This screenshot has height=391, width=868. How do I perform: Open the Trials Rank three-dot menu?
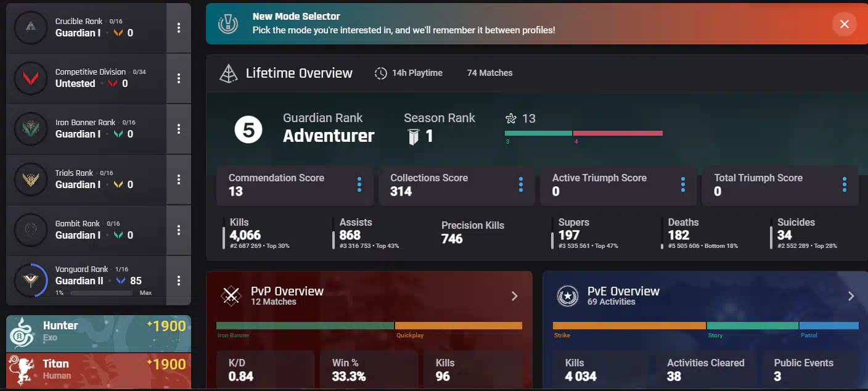click(x=179, y=179)
